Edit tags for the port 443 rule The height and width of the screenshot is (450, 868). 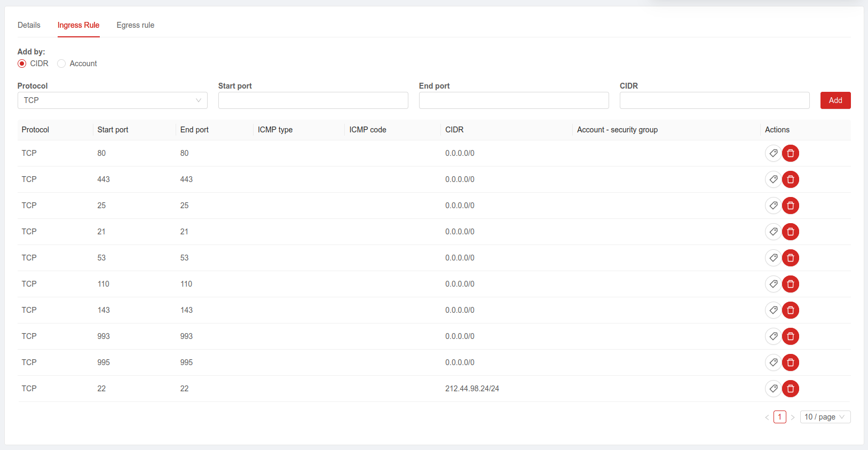click(x=773, y=179)
